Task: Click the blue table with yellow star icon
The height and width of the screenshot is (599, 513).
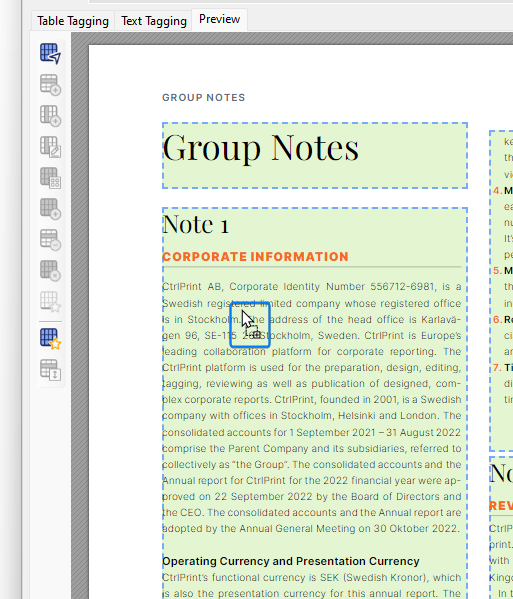Action: point(50,338)
